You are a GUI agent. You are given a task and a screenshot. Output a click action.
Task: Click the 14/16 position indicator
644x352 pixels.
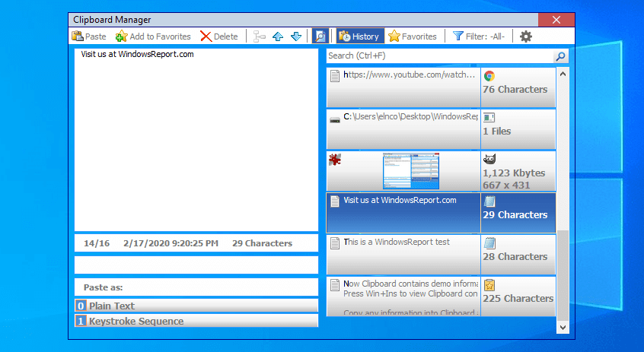pos(97,243)
